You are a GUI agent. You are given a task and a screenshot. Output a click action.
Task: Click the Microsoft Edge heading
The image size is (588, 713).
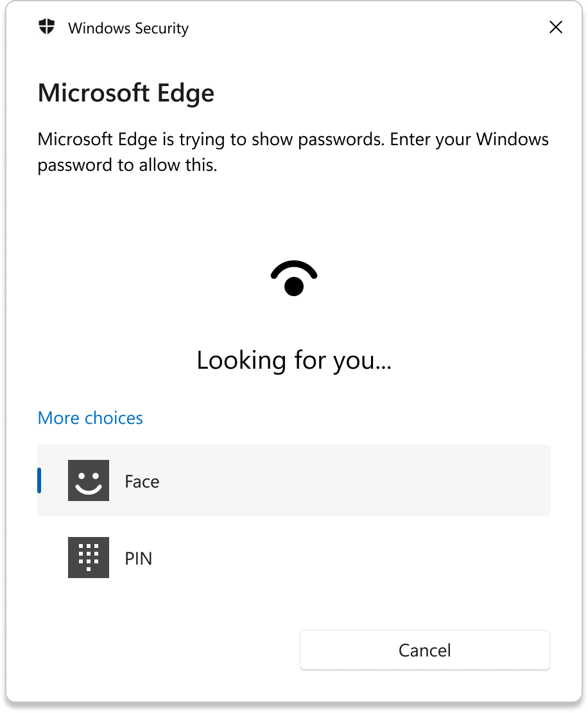tap(126, 93)
